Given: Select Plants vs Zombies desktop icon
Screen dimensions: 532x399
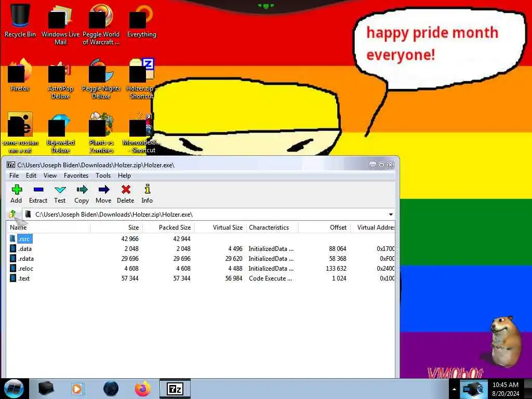Looking at the screenshot, I should click(x=101, y=132).
